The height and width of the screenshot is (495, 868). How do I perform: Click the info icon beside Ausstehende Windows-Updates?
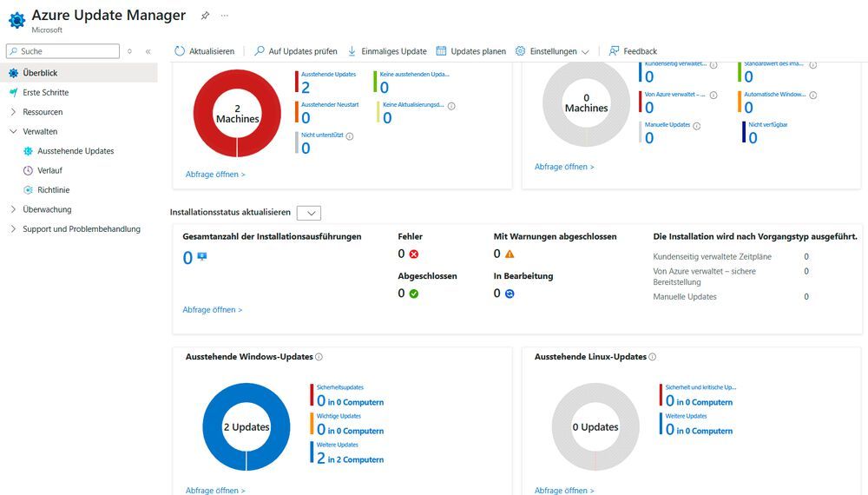(319, 357)
